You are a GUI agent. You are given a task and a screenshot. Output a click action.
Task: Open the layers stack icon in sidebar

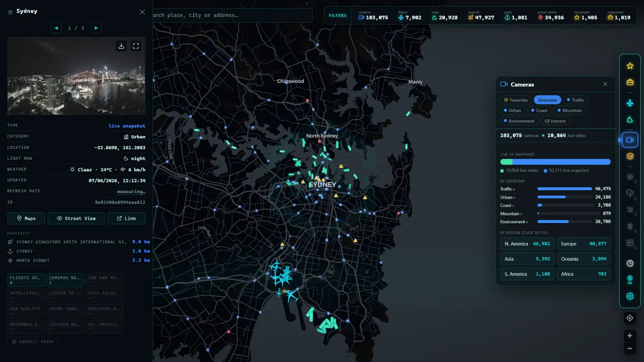pos(630,156)
